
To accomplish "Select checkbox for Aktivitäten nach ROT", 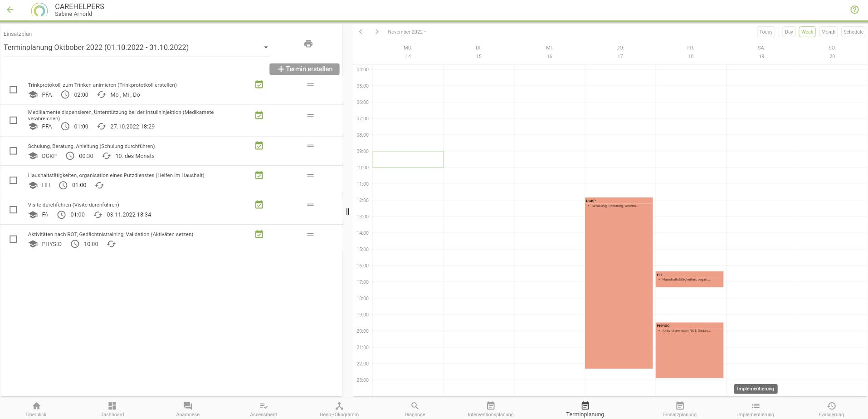I will pyautogui.click(x=14, y=239).
